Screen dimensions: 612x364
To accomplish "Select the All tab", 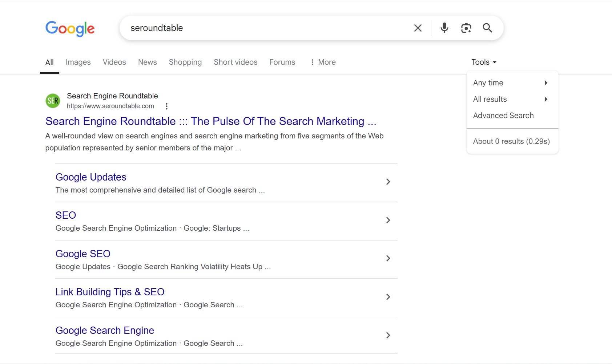I will 49,62.
